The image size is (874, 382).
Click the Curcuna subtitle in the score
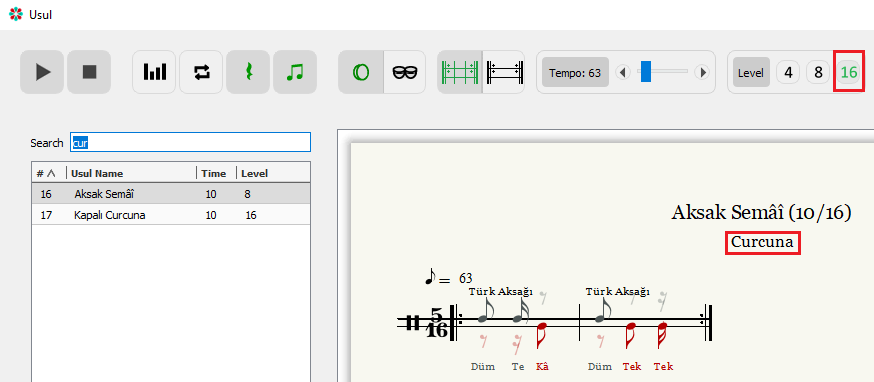(x=762, y=242)
